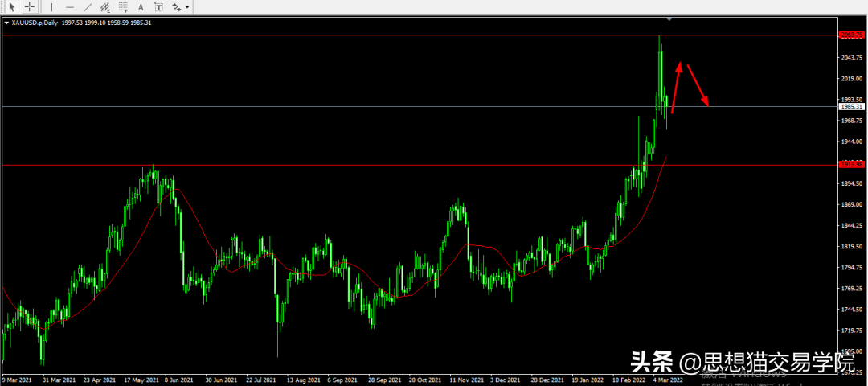The height and width of the screenshot is (386, 868).
Task: Select the Cursor arrow tool
Action: point(12,7)
